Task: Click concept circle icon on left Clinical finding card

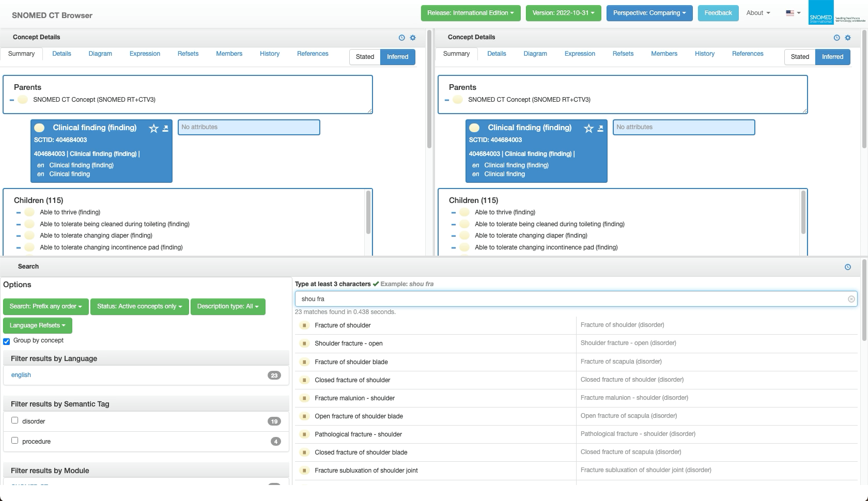Action: point(39,128)
